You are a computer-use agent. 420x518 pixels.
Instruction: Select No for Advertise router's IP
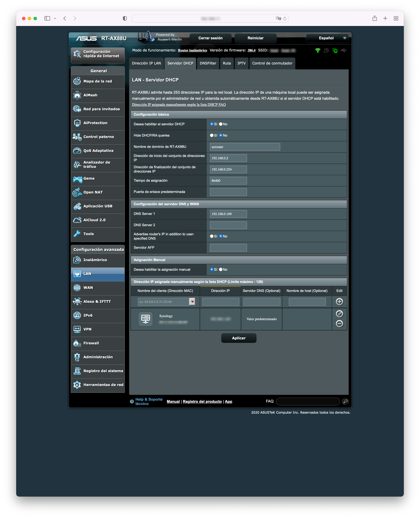click(x=221, y=236)
